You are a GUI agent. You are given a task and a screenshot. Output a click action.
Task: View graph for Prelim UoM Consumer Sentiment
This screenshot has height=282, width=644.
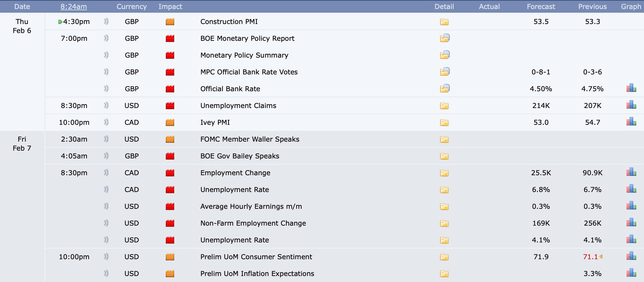pyautogui.click(x=631, y=256)
